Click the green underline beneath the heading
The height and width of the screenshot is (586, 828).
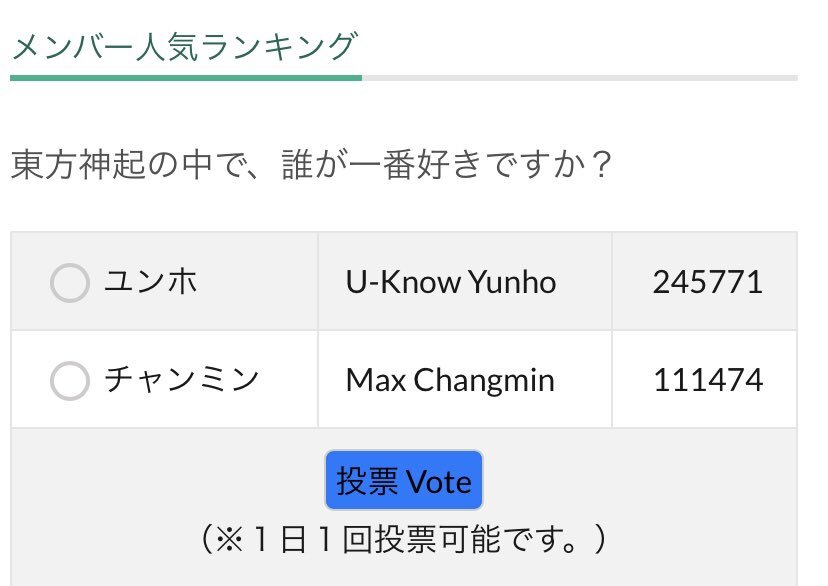point(186,78)
